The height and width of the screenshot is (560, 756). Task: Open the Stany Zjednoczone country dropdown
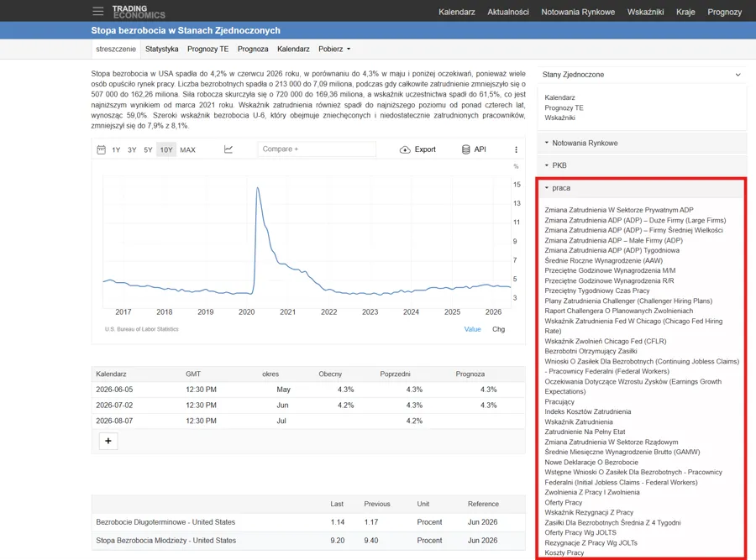point(642,75)
